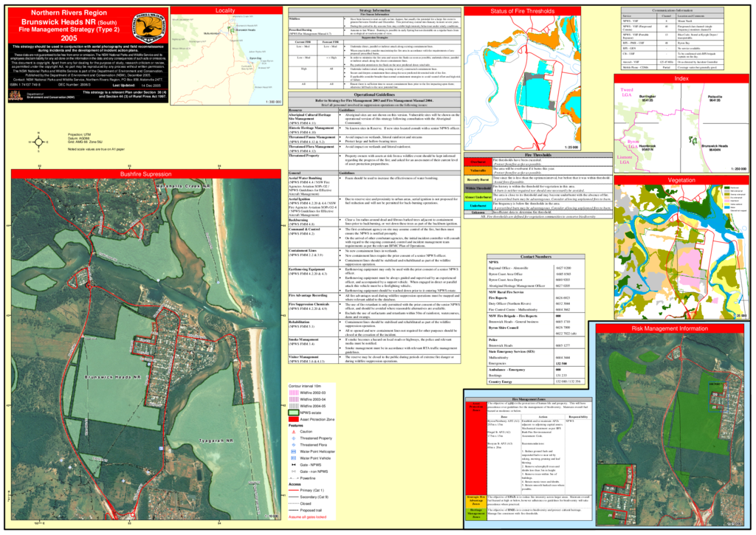Click the red Caution triangle legend symbol
Image resolution: width=756 pixels, height=535 pixels.
(294, 432)
